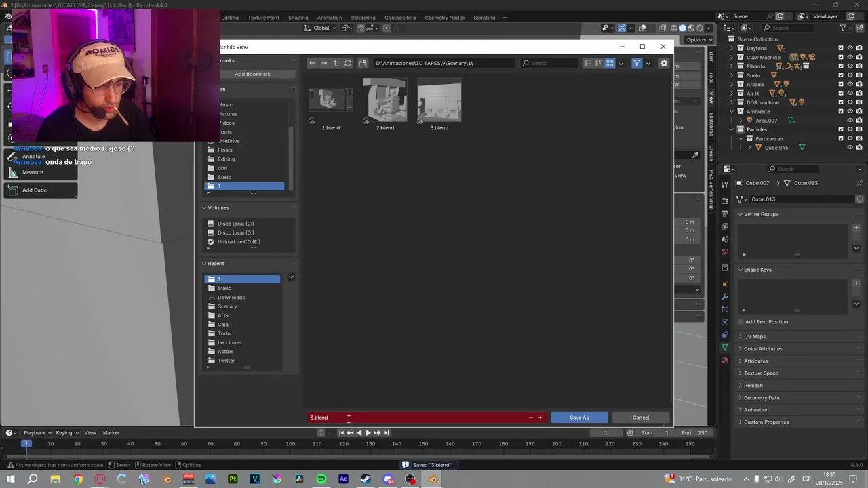The image size is (868, 488).
Task: Collapse the Recent panel
Action: point(204,264)
